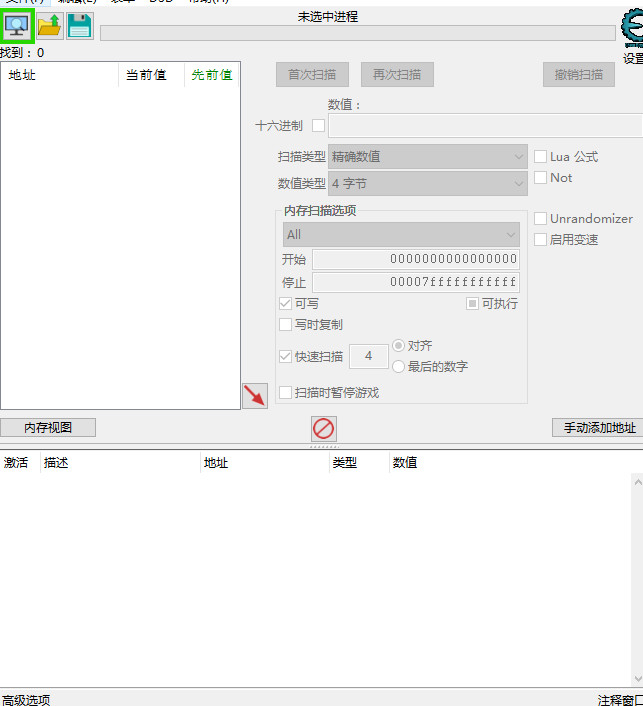Screen dimensions: 643x706
Task: Click the red circle clear list icon
Action: [323, 429]
